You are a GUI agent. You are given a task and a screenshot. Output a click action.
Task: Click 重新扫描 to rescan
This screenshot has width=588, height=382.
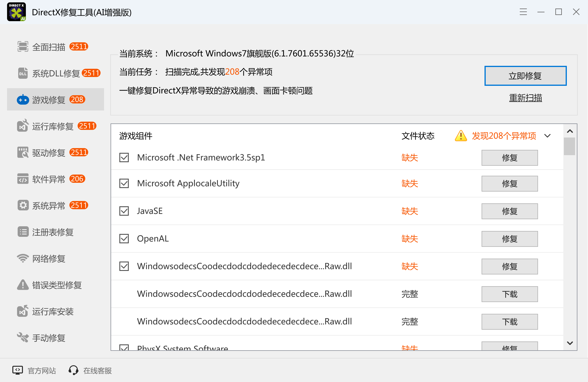click(525, 98)
